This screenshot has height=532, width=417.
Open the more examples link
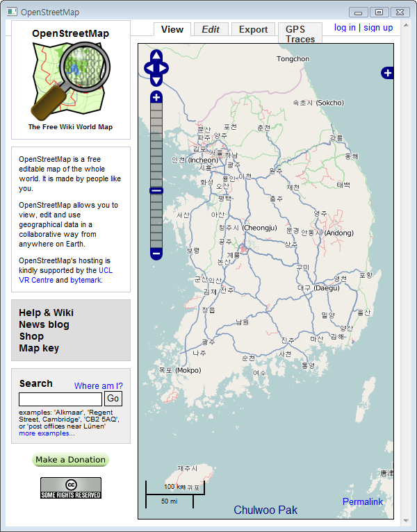[47, 433]
